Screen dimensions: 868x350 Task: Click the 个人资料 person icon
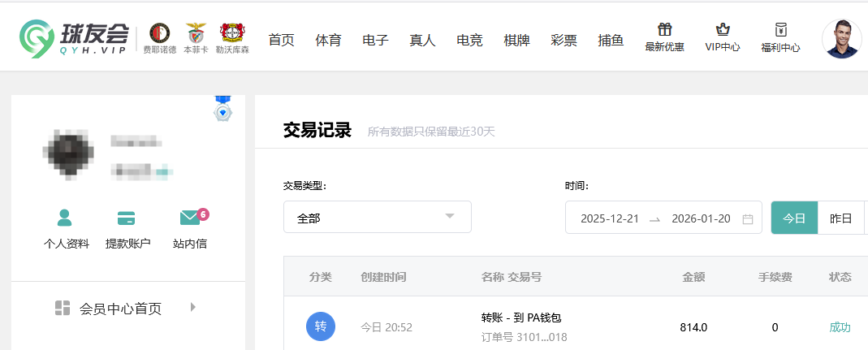coord(65,218)
